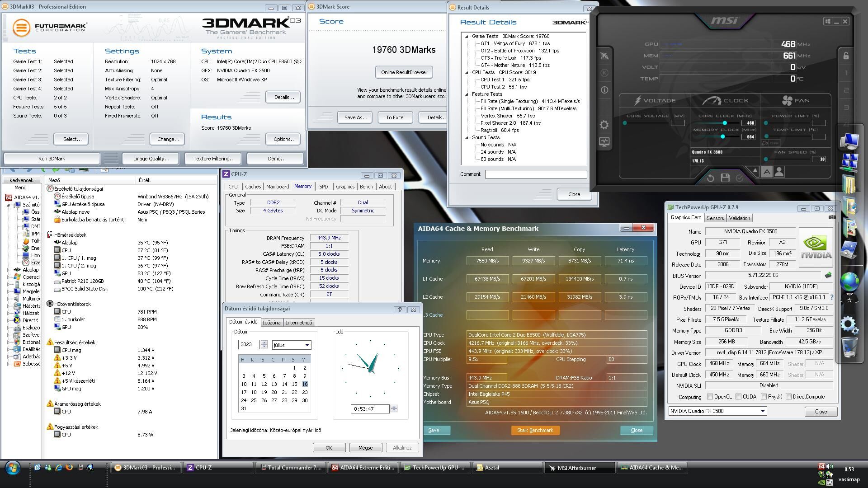Click the Afterburner apply checkmark icon
Screen dimensions: 868x488
click(740, 178)
